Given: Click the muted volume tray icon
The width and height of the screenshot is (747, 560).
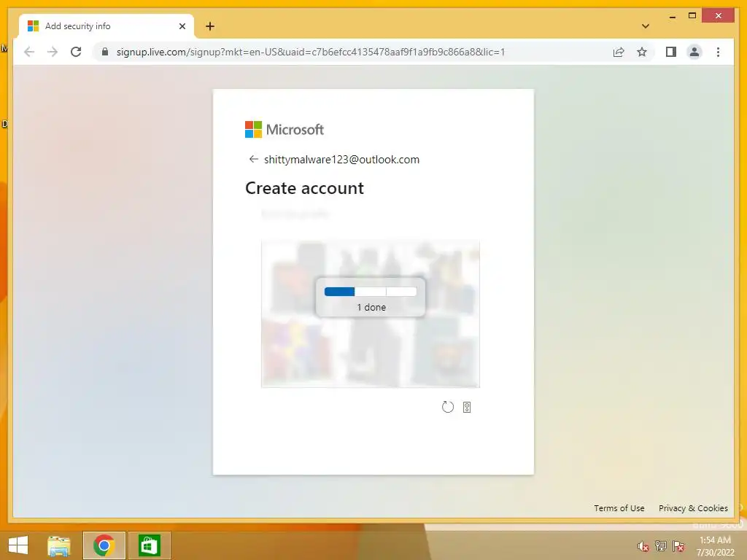Looking at the screenshot, I should (643, 546).
